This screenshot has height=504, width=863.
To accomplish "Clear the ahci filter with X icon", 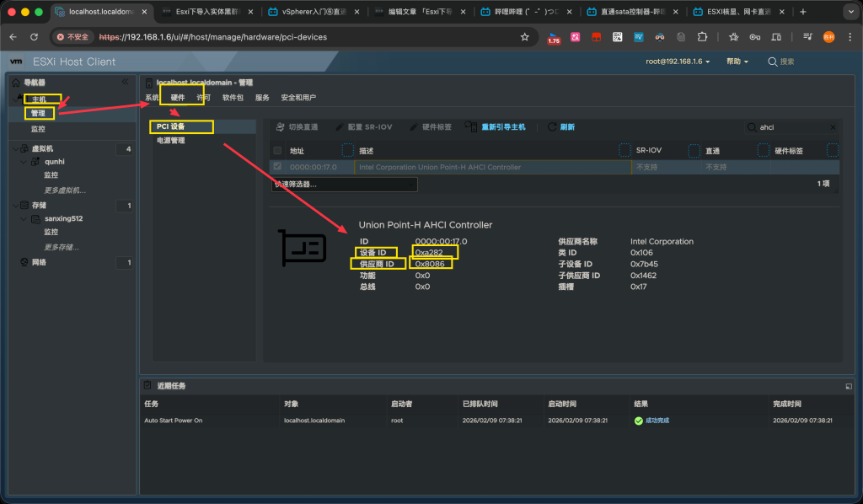I will pyautogui.click(x=834, y=127).
